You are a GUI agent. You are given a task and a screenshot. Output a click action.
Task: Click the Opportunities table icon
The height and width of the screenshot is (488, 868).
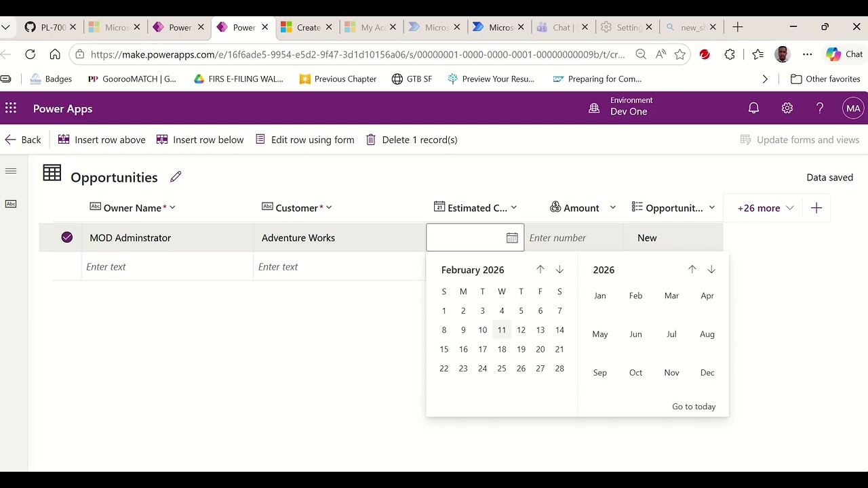52,174
